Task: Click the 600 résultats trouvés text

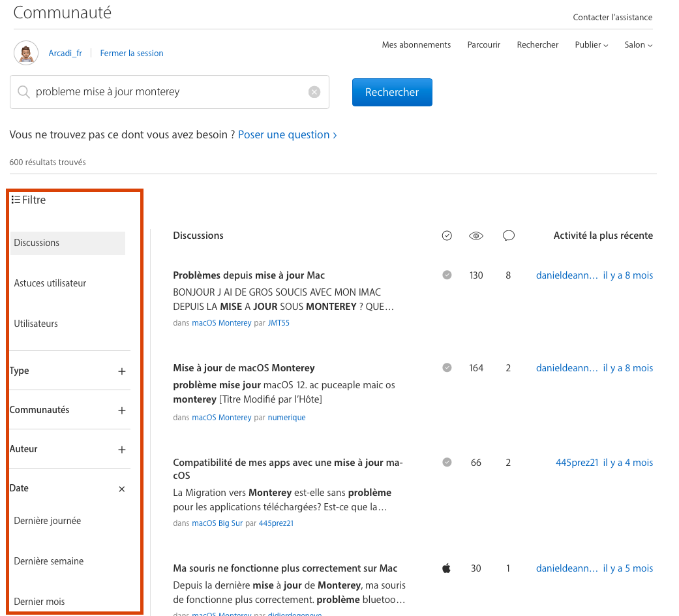Action: 48,162
